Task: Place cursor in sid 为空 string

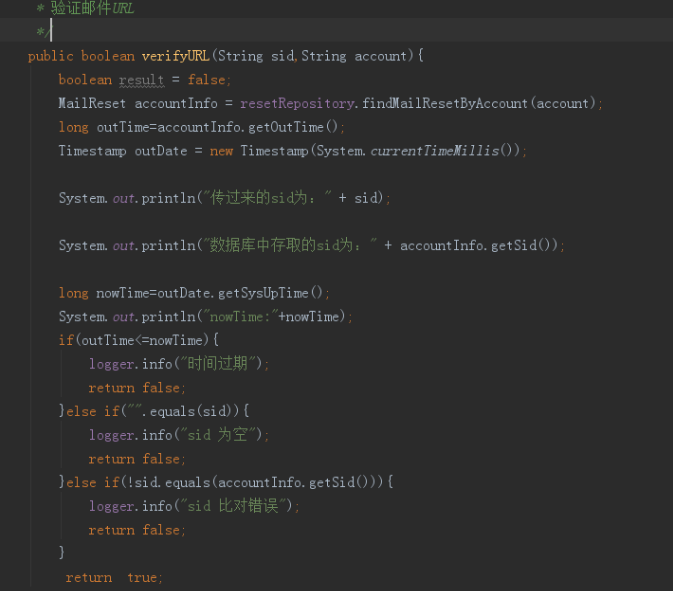Action: pos(221,435)
